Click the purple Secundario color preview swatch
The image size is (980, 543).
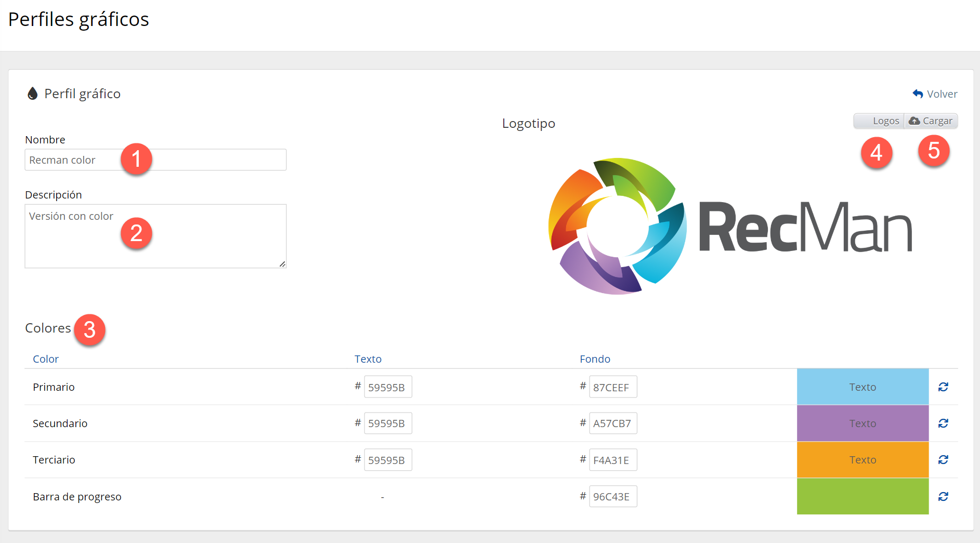pyautogui.click(x=863, y=423)
